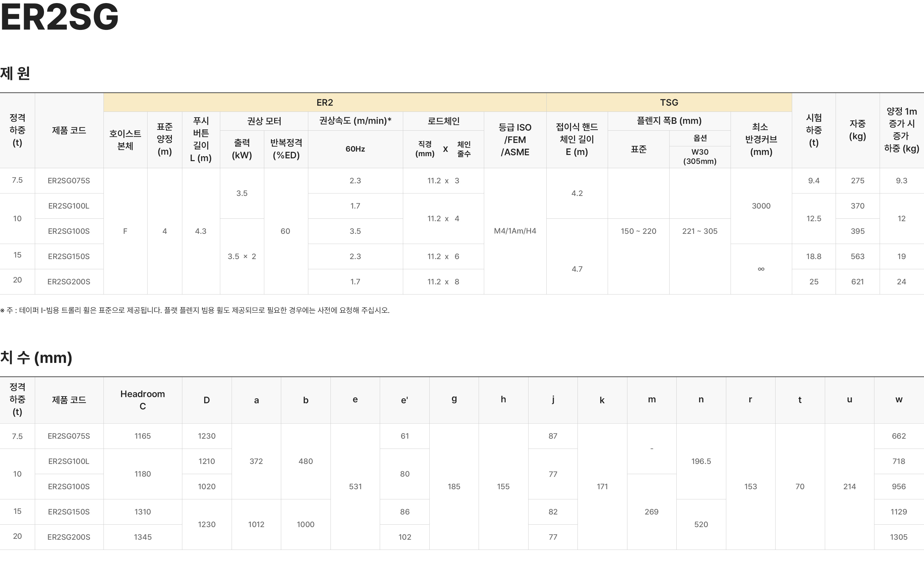This screenshot has height=573, width=924.
Task: Click the ER2SG page title
Action: (59, 18)
